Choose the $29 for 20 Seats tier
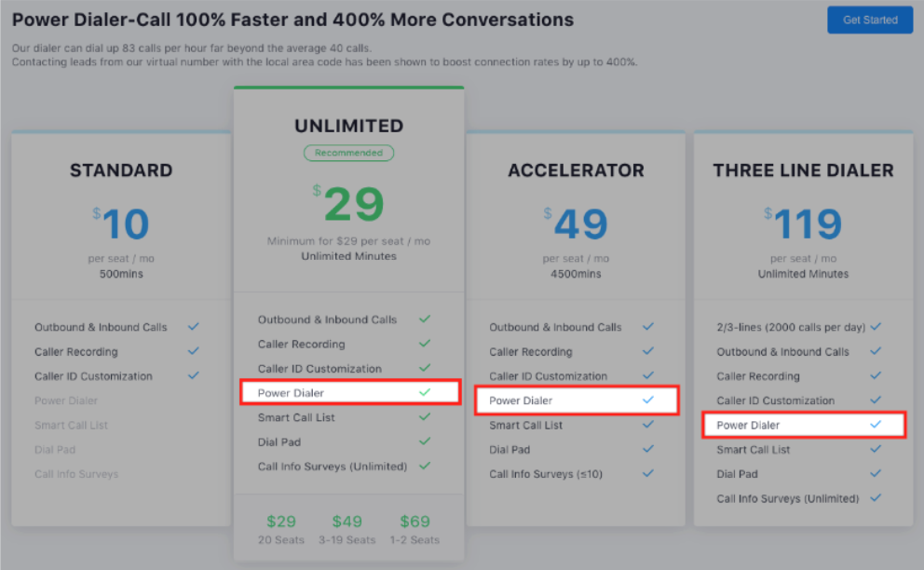924x570 pixels. click(x=281, y=528)
